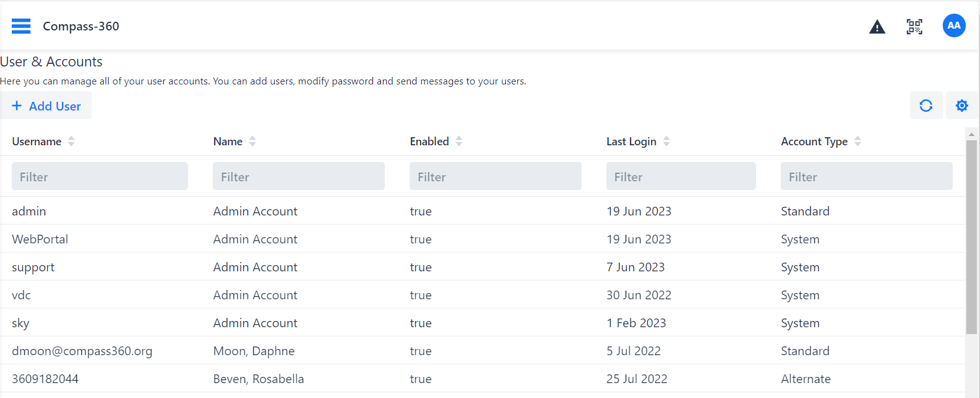
Task: Click the Compass-360 app title
Action: pos(81,26)
